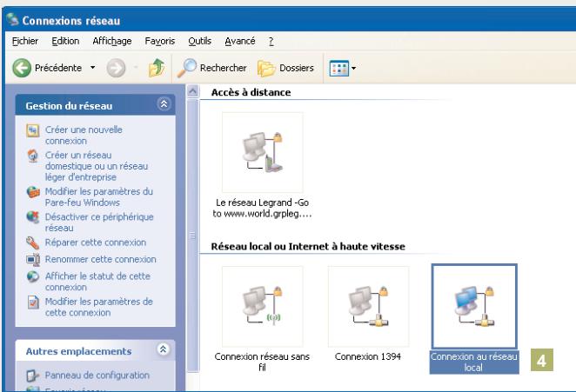
Task: Click the Connexion réseau sans fil label
Action: pos(262,362)
